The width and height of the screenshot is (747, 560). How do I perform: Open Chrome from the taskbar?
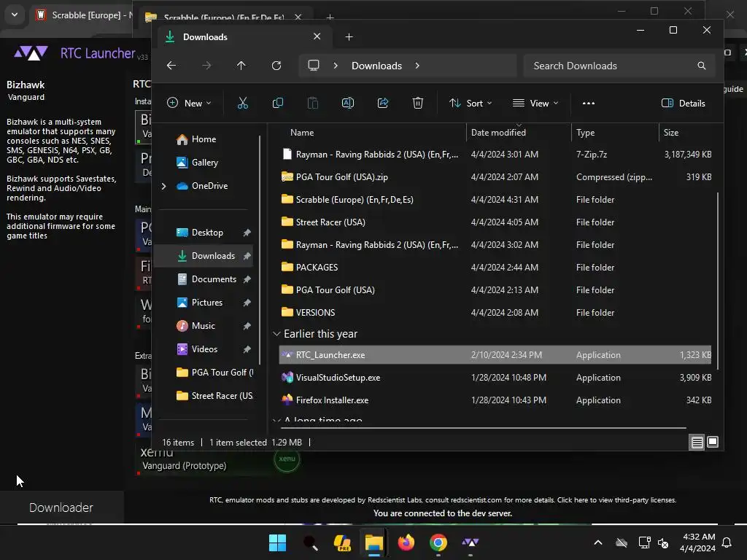pyautogui.click(x=438, y=542)
